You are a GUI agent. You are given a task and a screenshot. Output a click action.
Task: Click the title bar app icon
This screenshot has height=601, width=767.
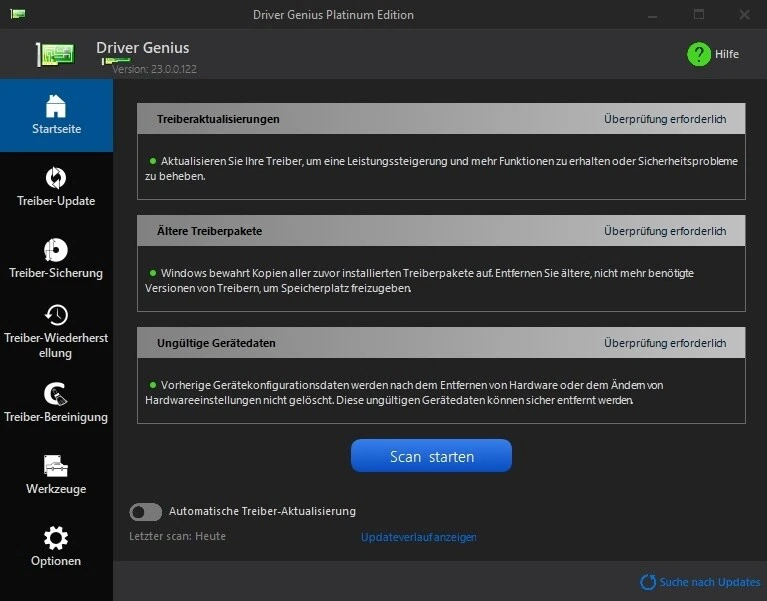(18, 14)
